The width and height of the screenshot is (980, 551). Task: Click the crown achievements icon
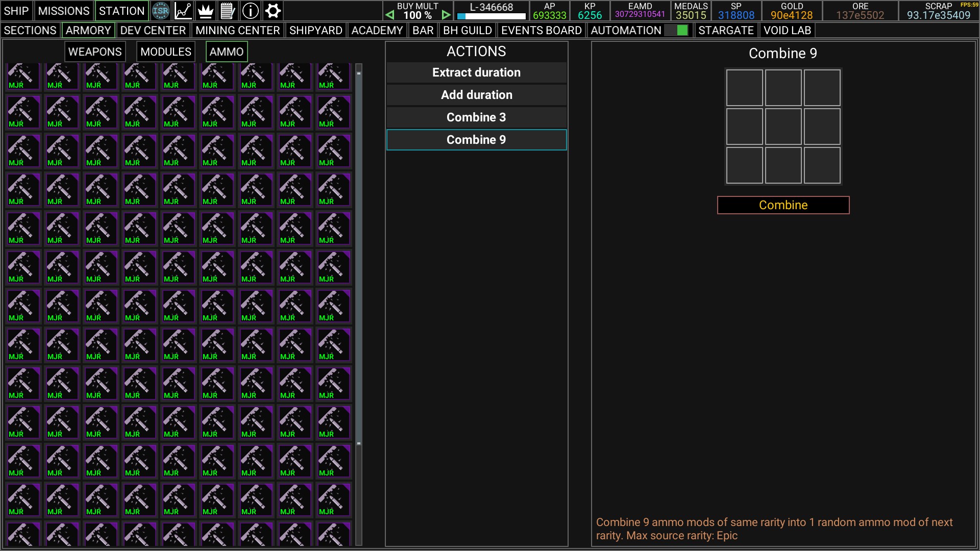[205, 11]
